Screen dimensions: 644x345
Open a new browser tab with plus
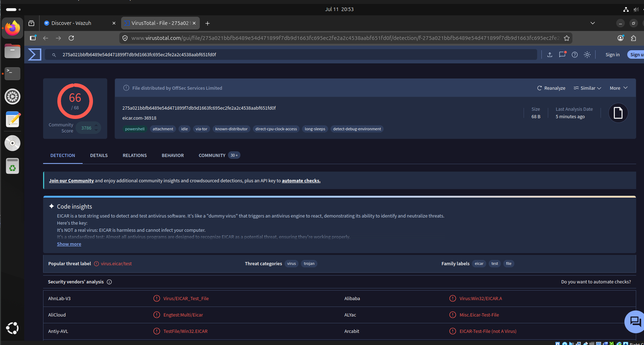pos(208,23)
